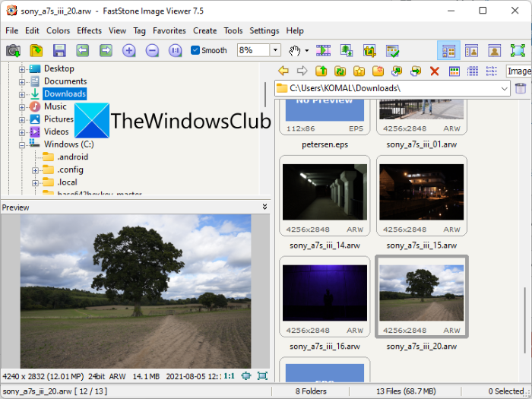Toggle 1:1 actual size in preview

pos(229,375)
